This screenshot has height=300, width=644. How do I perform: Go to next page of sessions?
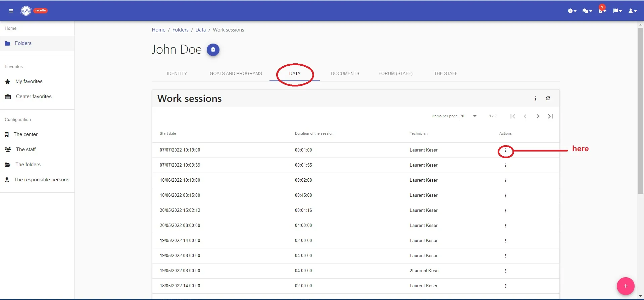(538, 116)
